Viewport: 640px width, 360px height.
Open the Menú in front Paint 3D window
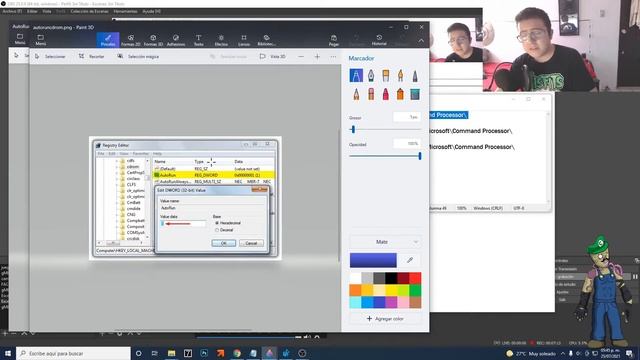tap(40, 40)
